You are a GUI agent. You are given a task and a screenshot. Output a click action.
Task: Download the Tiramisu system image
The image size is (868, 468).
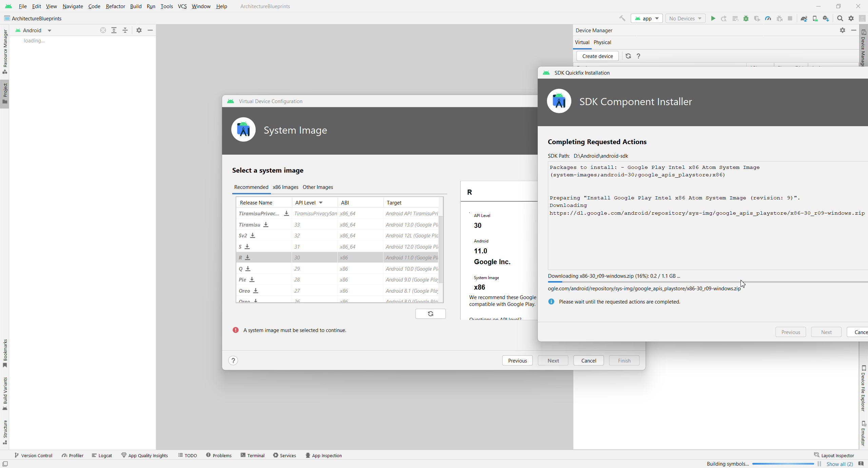click(266, 225)
